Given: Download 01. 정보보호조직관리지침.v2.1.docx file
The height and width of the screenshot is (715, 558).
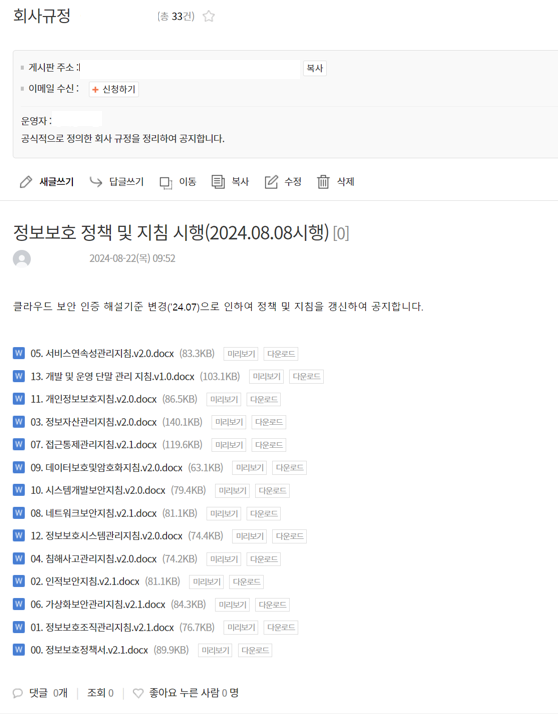Looking at the screenshot, I should [x=281, y=627].
